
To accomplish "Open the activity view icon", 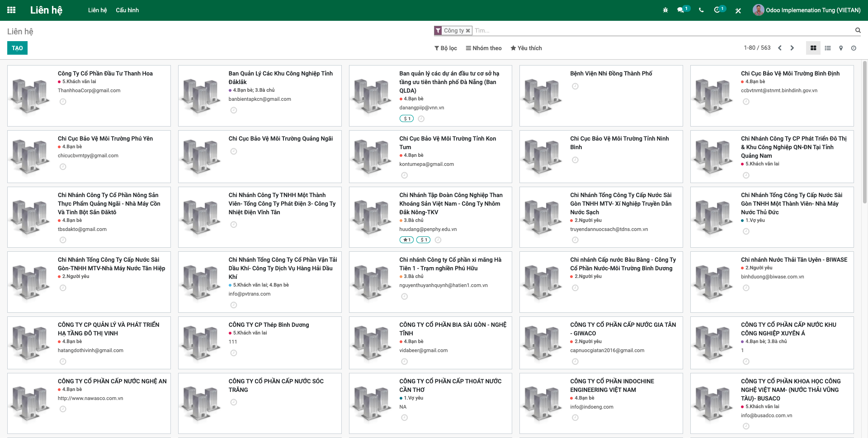I will [854, 48].
